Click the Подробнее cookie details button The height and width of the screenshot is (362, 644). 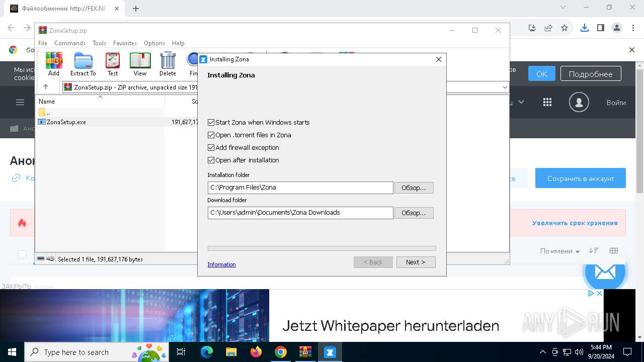point(591,74)
